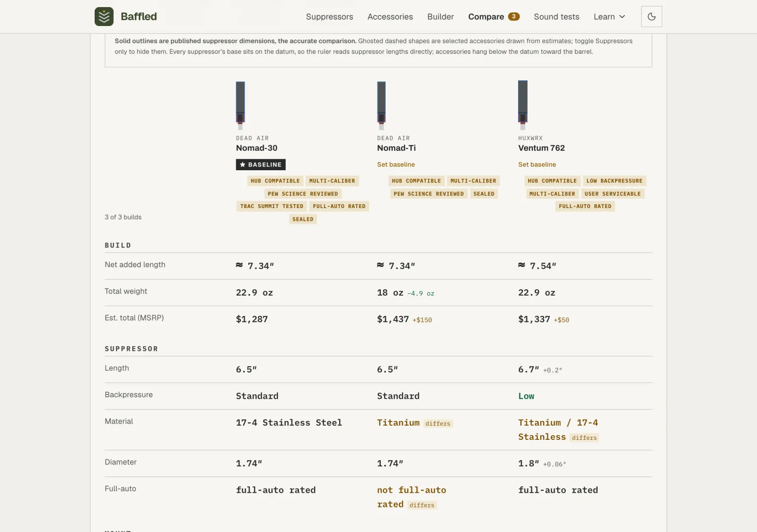Click 'Titanium / 17-4 Stainless' material value
The height and width of the screenshot is (532, 757).
558,430
